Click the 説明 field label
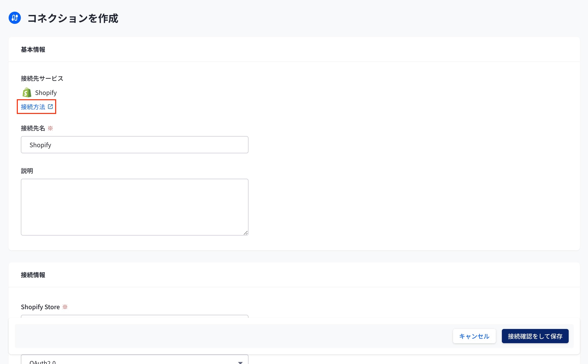Screen dimensions: 588x364 [x=27, y=171]
